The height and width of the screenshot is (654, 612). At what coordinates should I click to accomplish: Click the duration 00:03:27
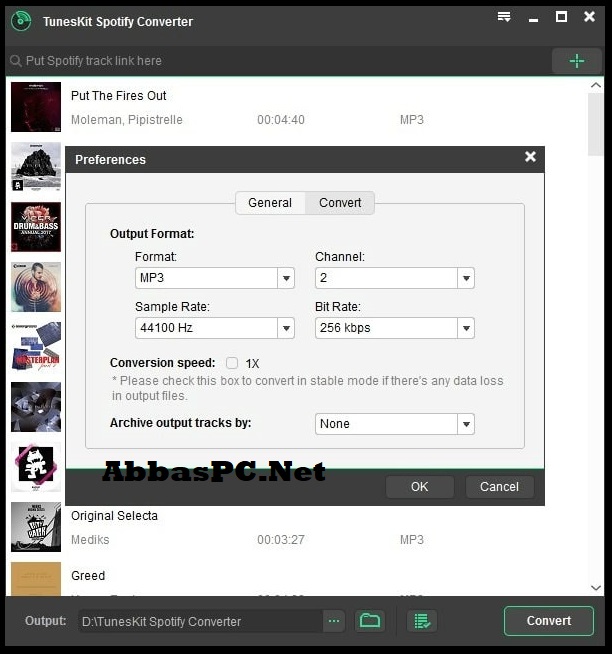coord(281,540)
